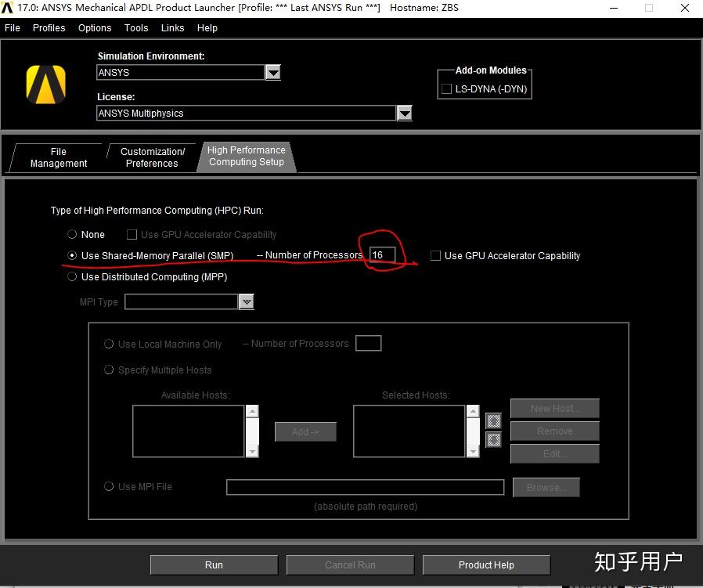Close the ANSYS Product Launcher window
The image size is (703, 588).
pyautogui.click(x=685, y=8)
